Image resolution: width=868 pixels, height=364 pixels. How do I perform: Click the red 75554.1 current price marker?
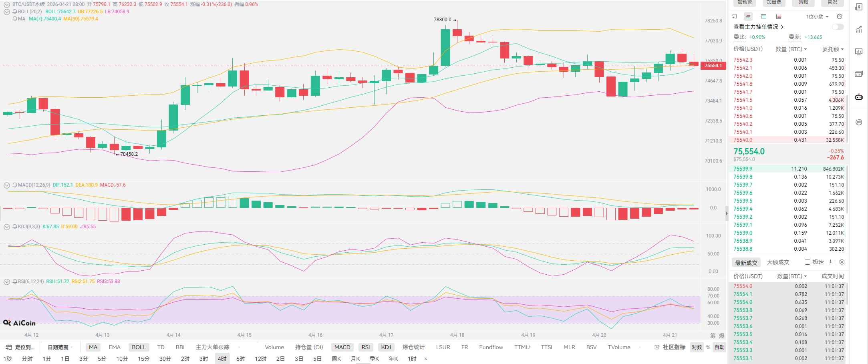pos(713,66)
